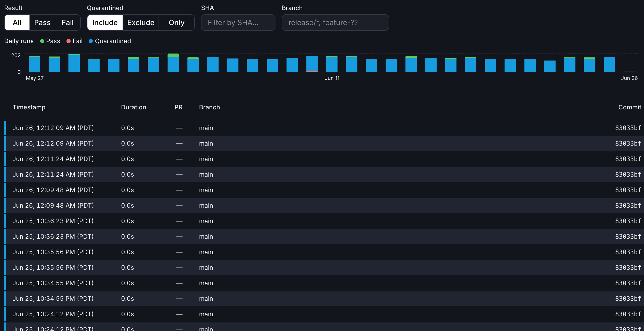Open second Jun 25, 10:34:55 PM run
The image size is (644, 331).
(x=324, y=299)
